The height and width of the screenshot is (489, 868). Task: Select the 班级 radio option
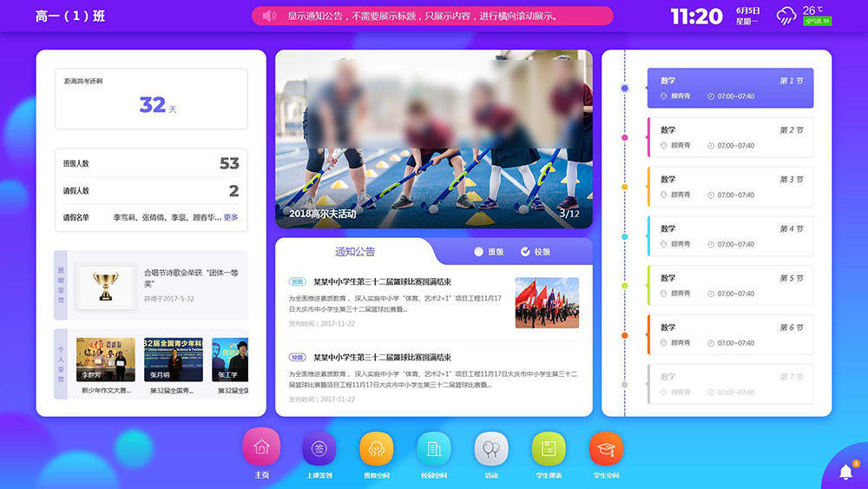point(489,252)
